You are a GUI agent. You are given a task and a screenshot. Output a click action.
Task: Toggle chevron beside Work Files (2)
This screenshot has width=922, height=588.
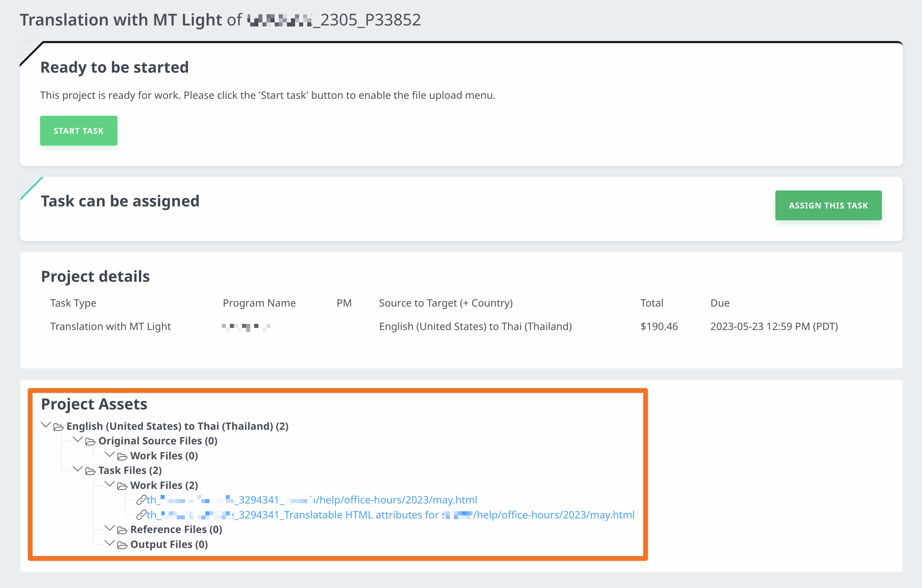coord(110,484)
